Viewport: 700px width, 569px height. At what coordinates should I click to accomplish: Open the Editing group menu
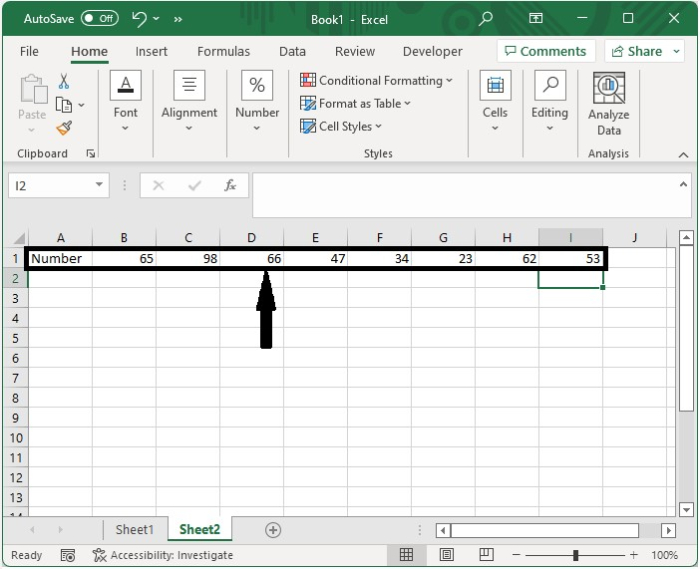click(550, 101)
